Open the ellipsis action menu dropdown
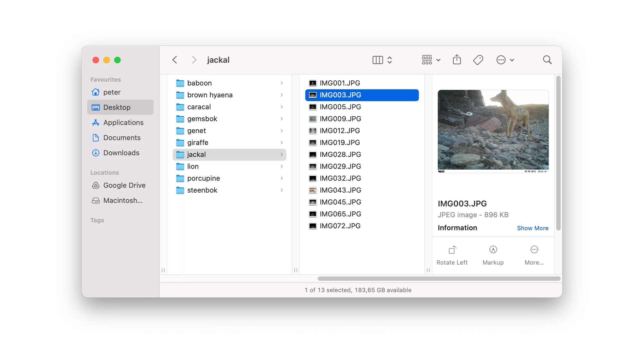 505,60
